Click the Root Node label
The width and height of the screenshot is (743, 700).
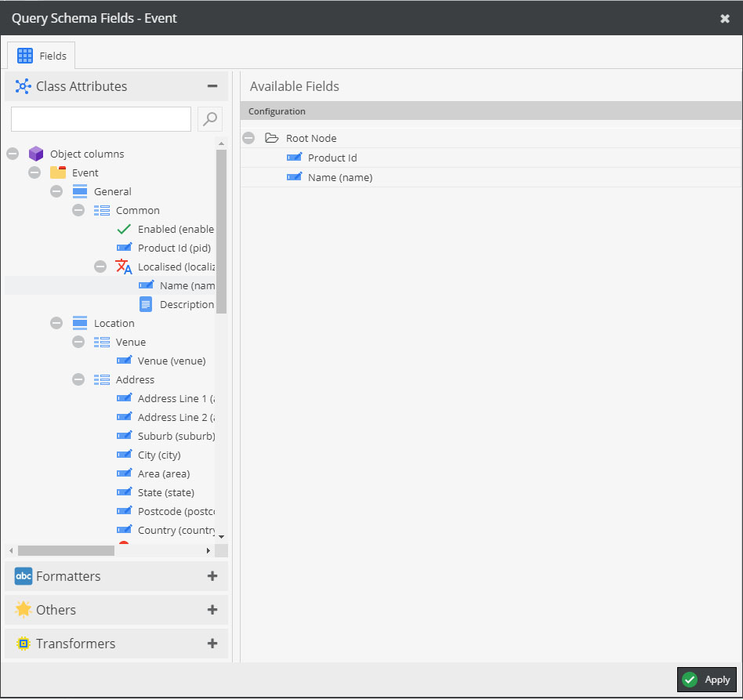(311, 139)
